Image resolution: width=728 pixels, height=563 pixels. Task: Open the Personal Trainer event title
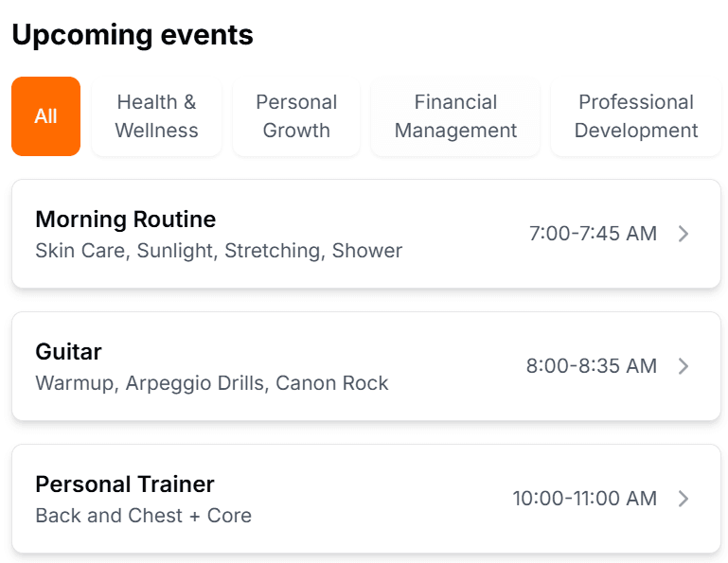click(x=125, y=484)
